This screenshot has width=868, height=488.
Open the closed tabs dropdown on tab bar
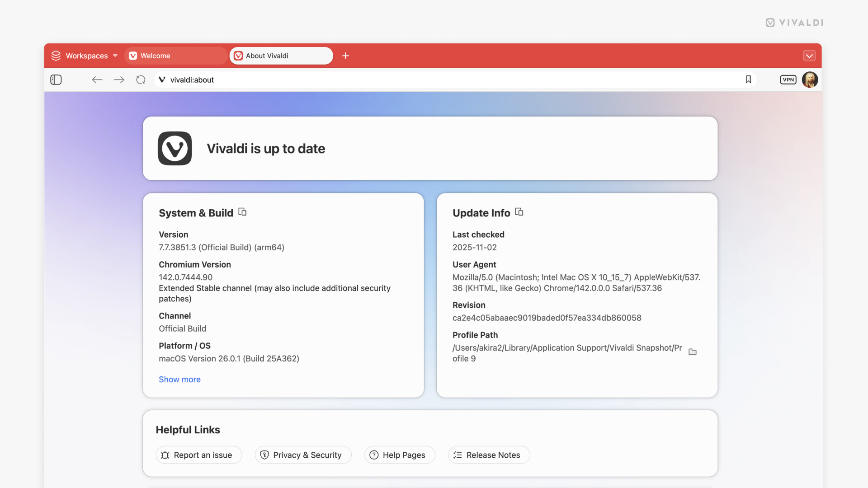(809, 56)
